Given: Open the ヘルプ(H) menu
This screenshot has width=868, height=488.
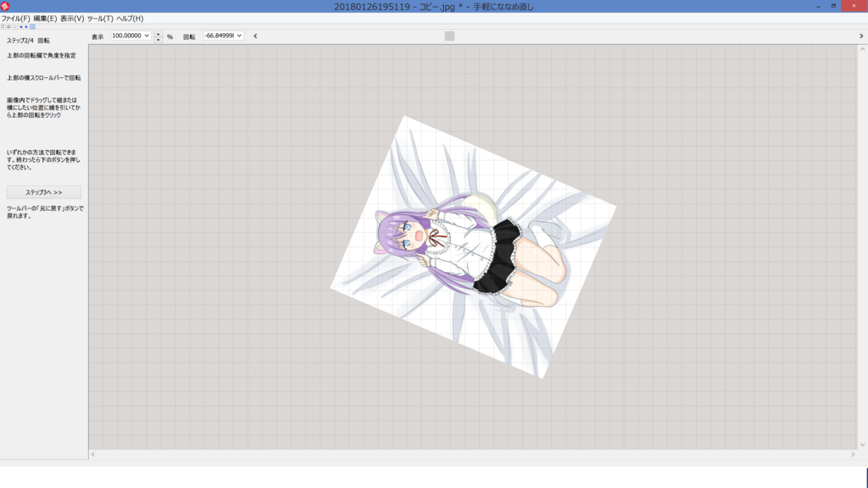Looking at the screenshot, I should [130, 19].
